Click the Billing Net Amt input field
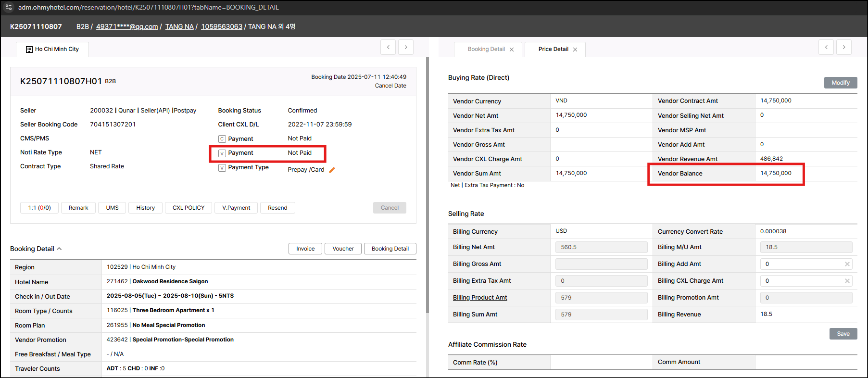This screenshot has height=378, width=868. 601,247
